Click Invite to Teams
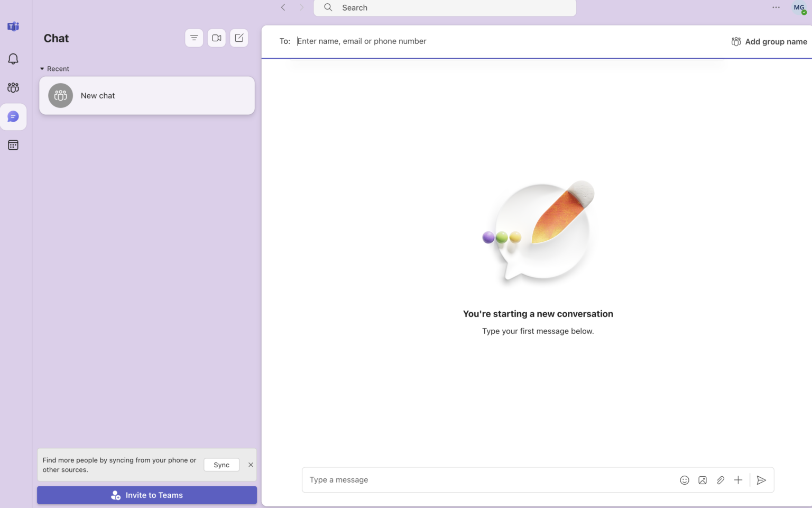This screenshot has height=508, width=812. (146, 495)
